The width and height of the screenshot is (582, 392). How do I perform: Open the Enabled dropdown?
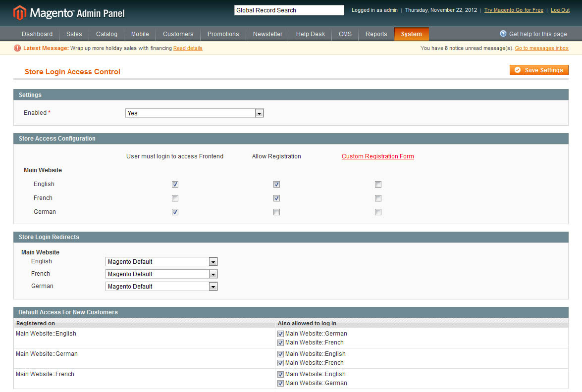195,113
